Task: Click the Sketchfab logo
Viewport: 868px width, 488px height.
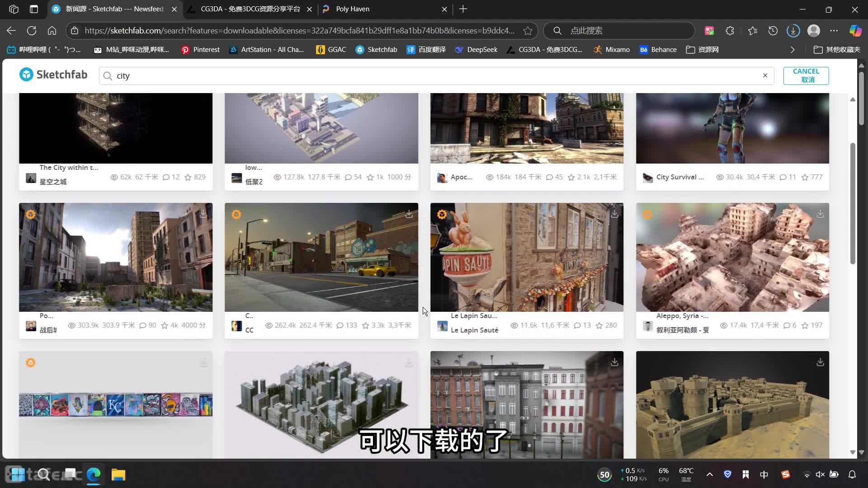Action: (x=53, y=75)
